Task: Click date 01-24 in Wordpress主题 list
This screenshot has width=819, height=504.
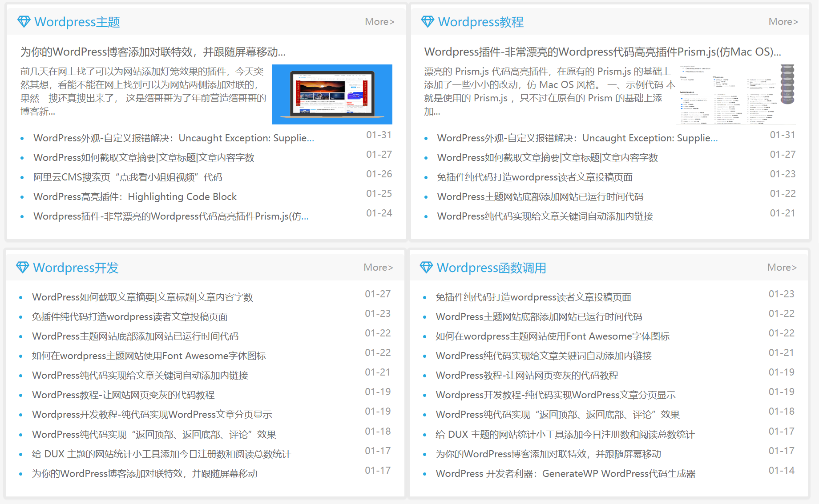Action: pos(379,213)
